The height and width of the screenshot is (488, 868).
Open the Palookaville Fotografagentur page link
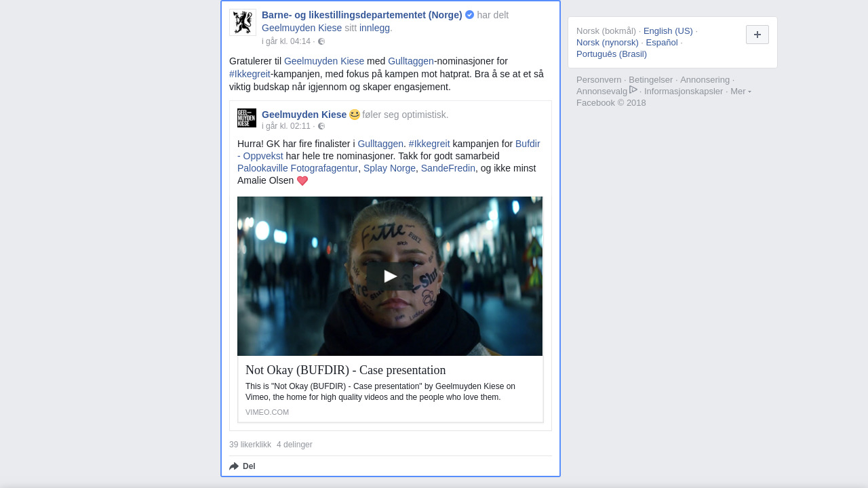[298, 168]
